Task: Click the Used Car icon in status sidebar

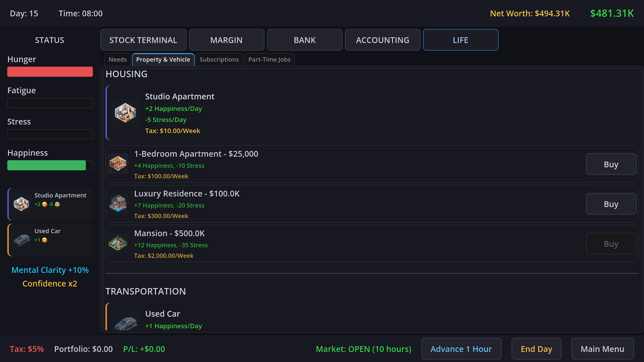Action: coord(21,240)
